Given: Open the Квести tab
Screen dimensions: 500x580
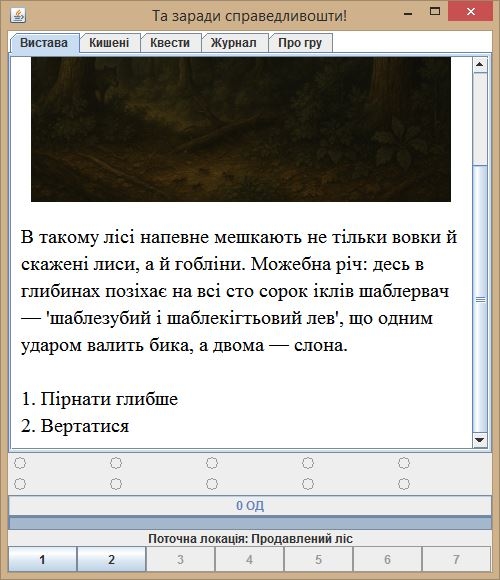Looking at the screenshot, I should (170, 43).
